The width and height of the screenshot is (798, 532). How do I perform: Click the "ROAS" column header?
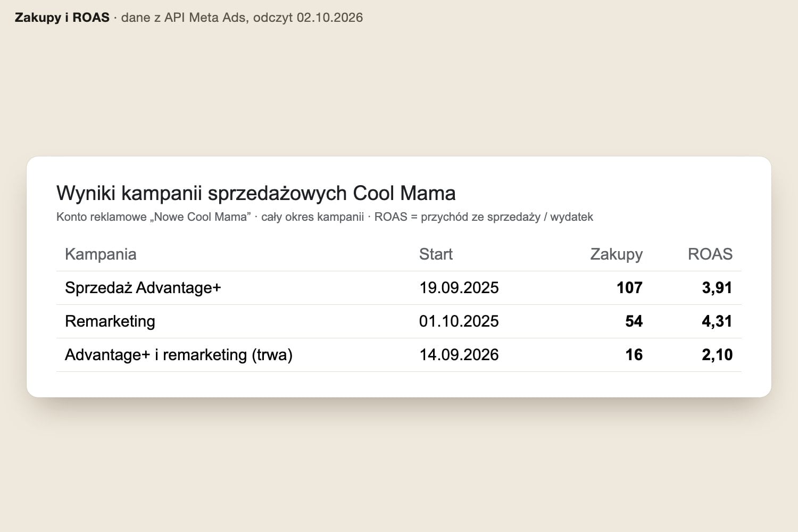coord(710,254)
